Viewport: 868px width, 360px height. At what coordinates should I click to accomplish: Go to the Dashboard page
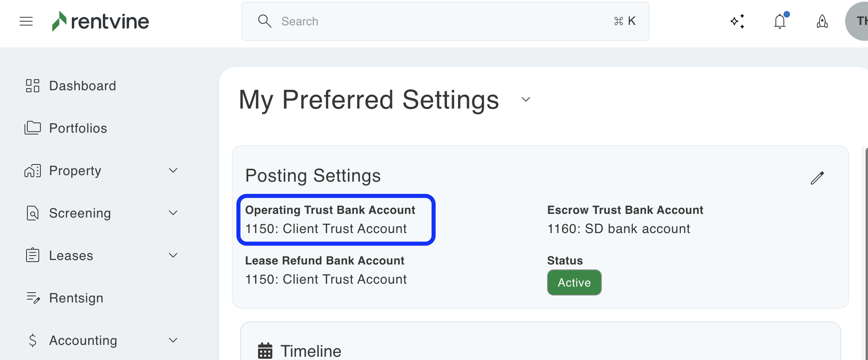pos(82,86)
